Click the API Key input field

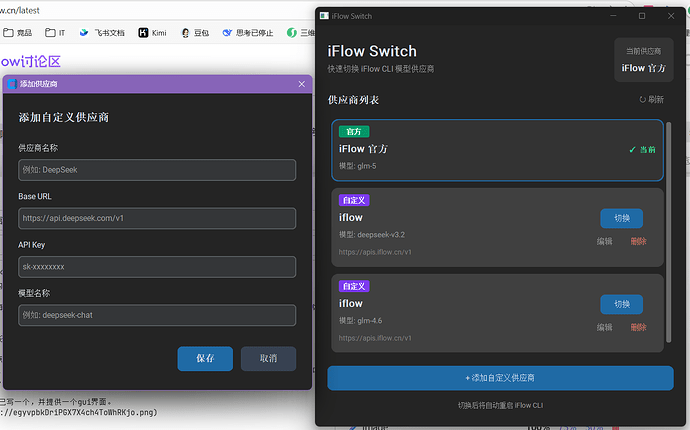(x=157, y=267)
